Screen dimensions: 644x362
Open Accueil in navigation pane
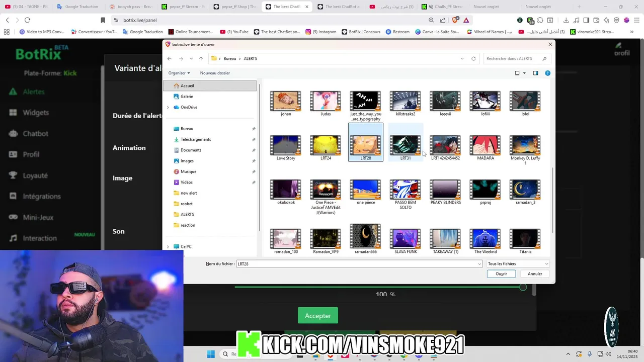click(x=210, y=86)
